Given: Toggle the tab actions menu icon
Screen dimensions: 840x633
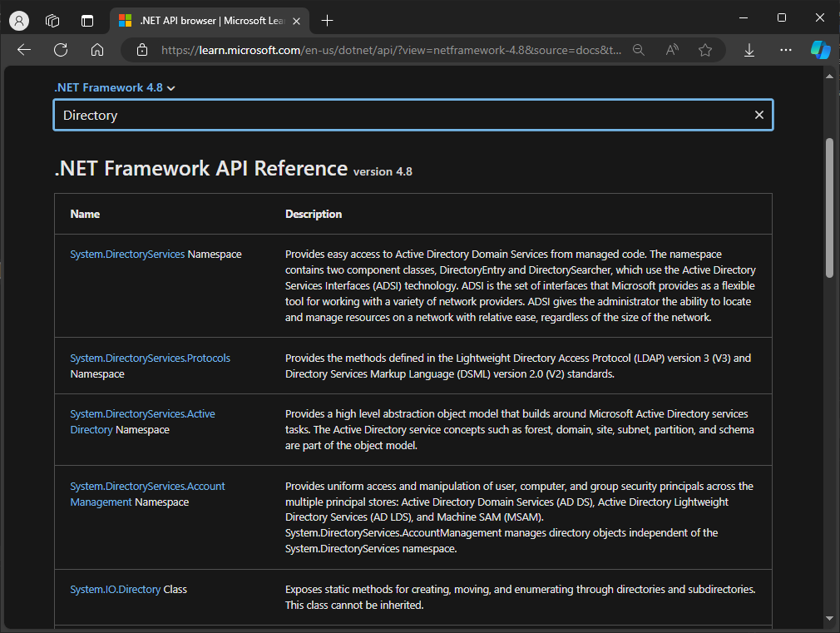Looking at the screenshot, I should [x=86, y=21].
